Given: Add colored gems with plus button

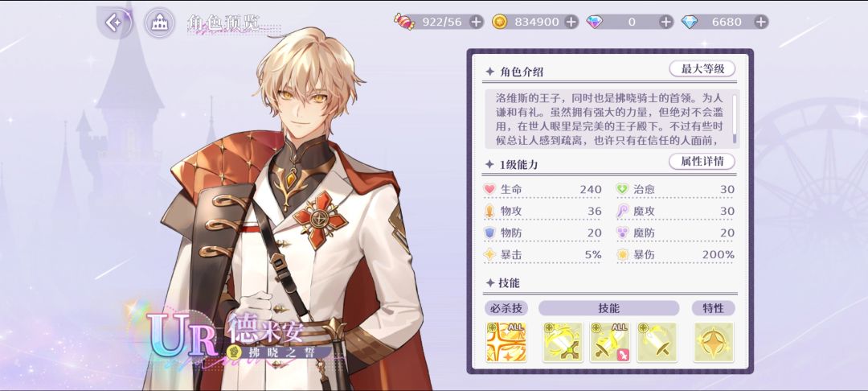Looking at the screenshot, I should [666, 22].
